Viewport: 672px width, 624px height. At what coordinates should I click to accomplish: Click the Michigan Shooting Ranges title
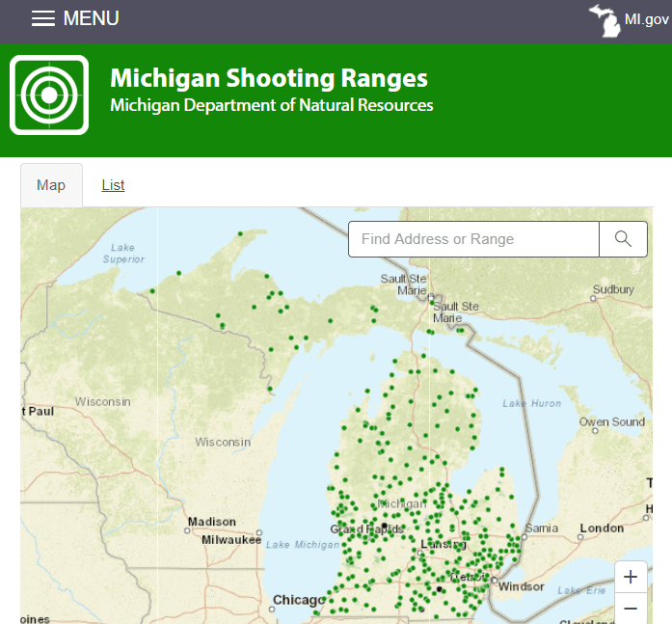[269, 78]
